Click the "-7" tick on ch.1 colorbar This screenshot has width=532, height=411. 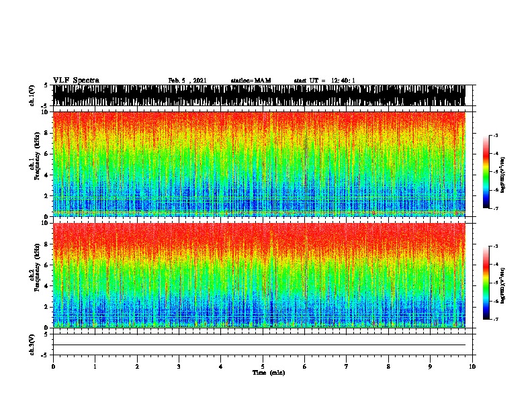click(x=496, y=208)
